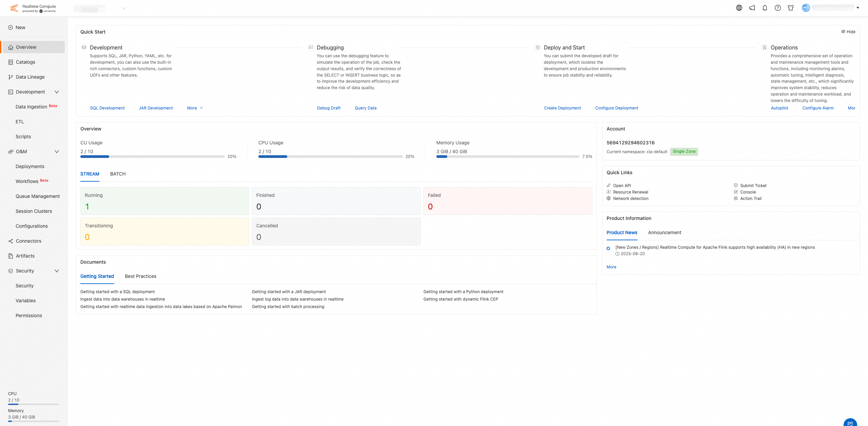Open the help question mark icon
The width and height of the screenshot is (868, 426).
coord(778,8)
